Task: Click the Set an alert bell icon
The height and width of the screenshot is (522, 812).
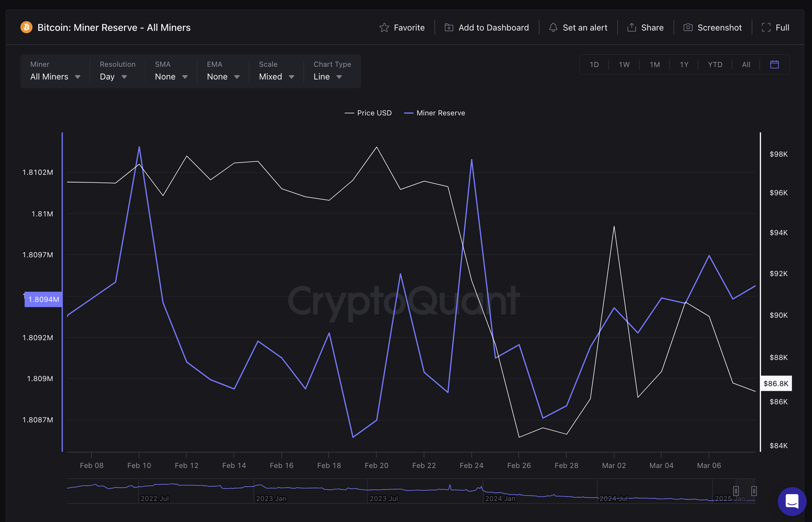Action: pyautogui.click(x=553, y=28)
